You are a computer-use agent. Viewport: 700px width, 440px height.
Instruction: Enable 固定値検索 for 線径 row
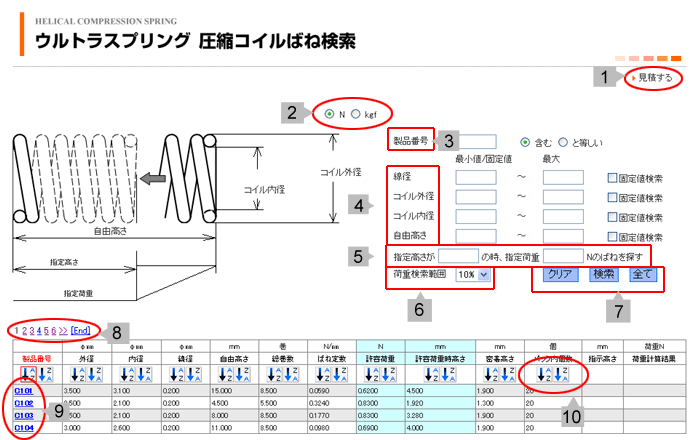[612, 178]
